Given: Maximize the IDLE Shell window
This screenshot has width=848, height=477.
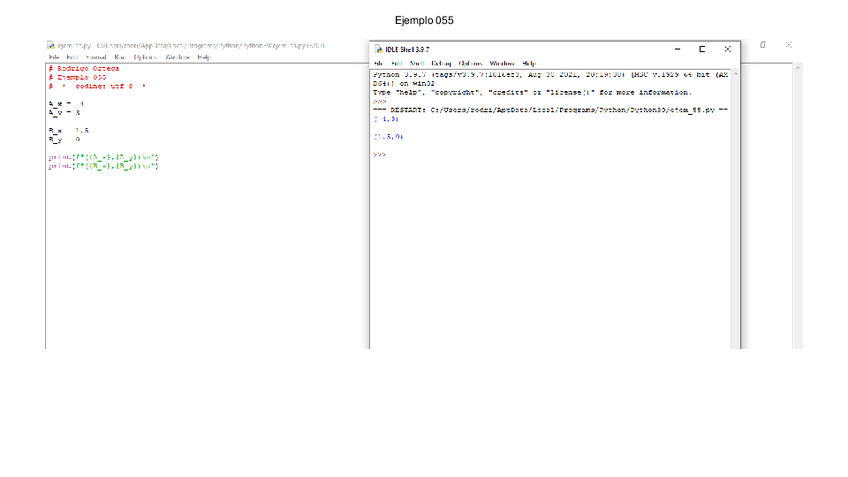Looking at the screenshot, I should (x=702, y=49).
